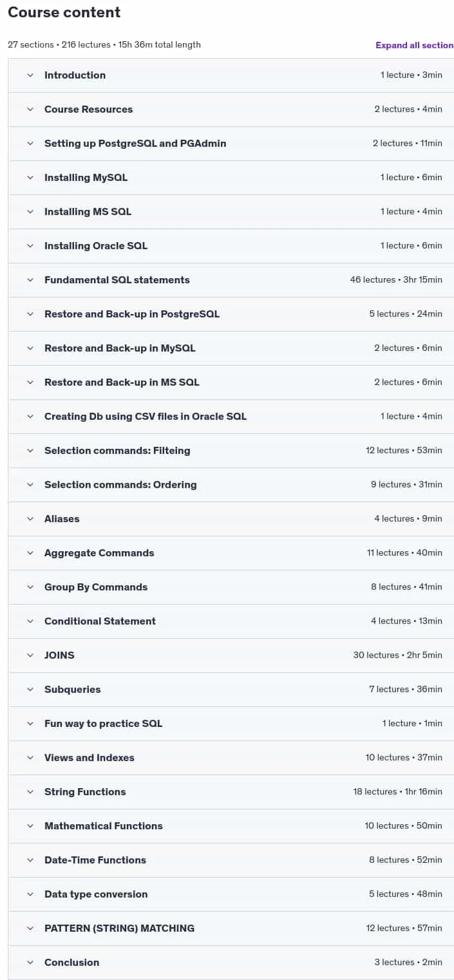Expand Installing Oracle SQL arrow icon

click(x=30, y=246)
